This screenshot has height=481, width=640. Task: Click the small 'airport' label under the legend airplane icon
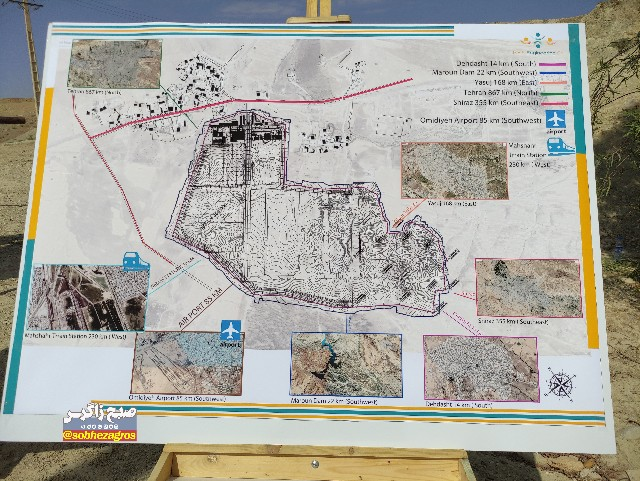click(556, 132)
